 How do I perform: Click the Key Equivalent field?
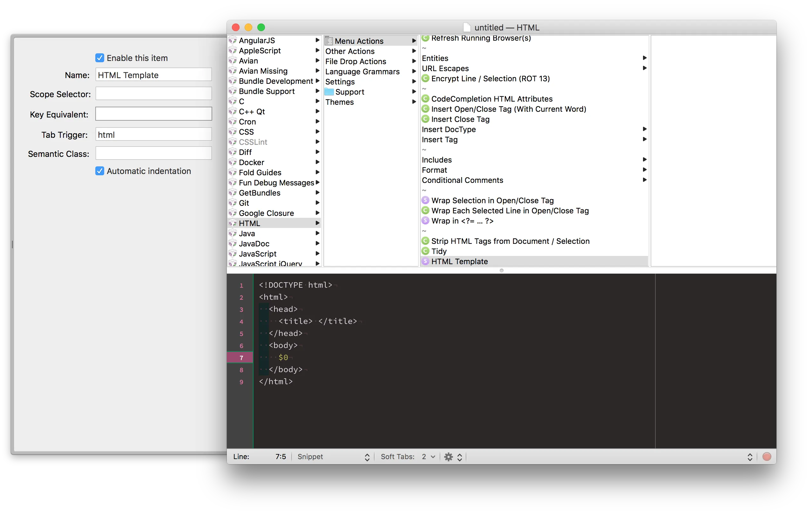click(153, 114)
